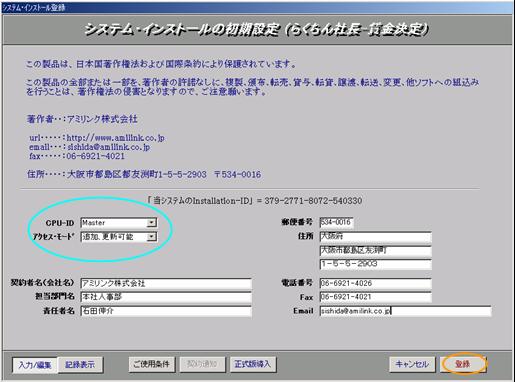
Task: Click the greyed-out button beside ご使用条件
Action: point(202,364)
